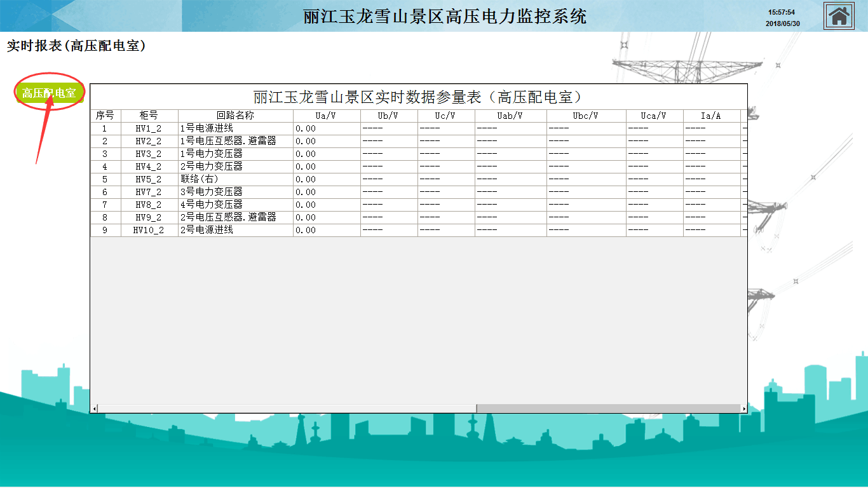
Task: Click the Home icon in top-right corner
Action: (x=839, y=16)
